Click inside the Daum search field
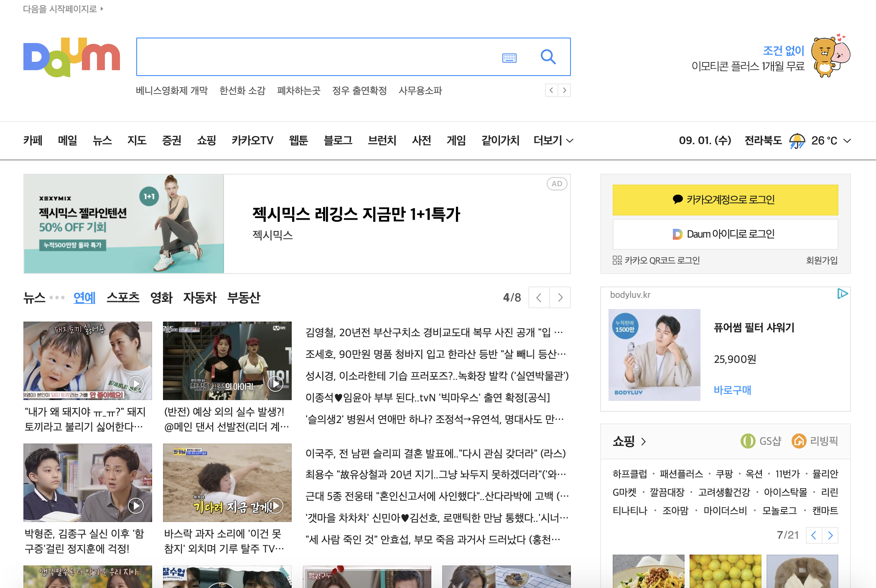 [x=318, y=57]
